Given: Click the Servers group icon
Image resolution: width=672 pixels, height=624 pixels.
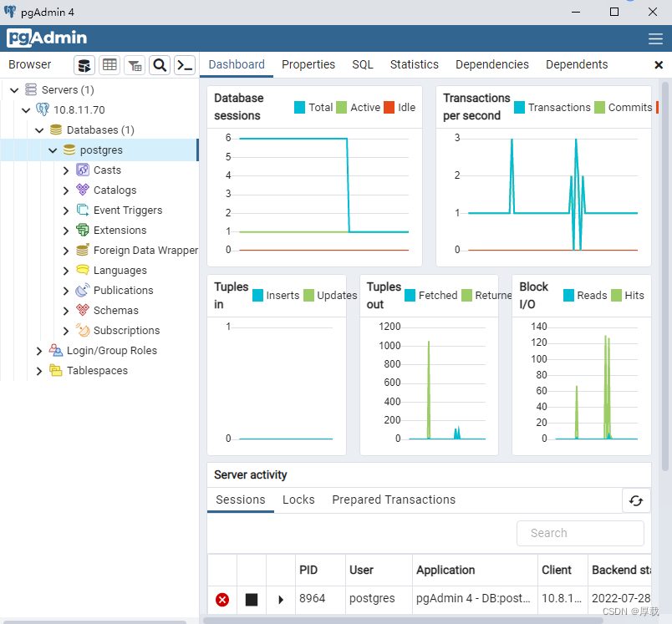Looking at the screenshot, I should 31,89.
